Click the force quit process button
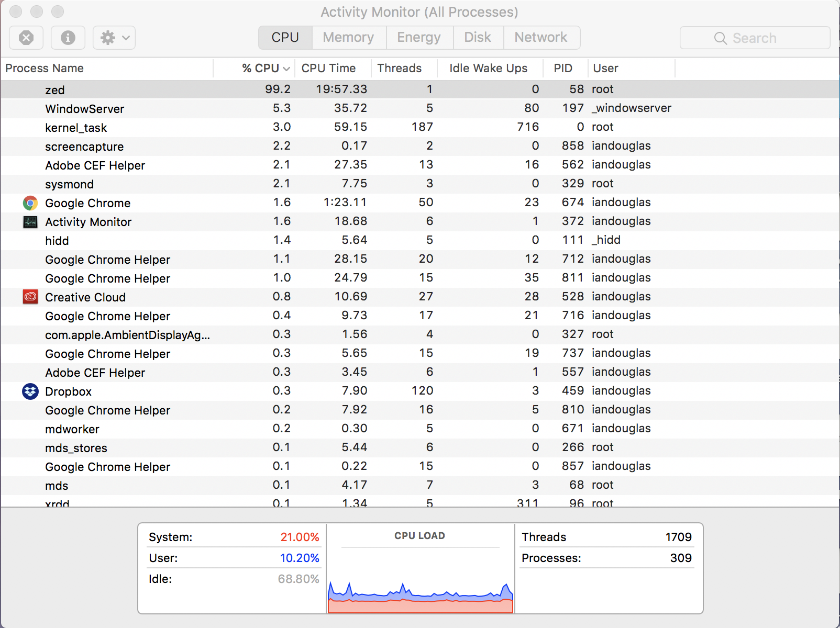 point(26,38)
